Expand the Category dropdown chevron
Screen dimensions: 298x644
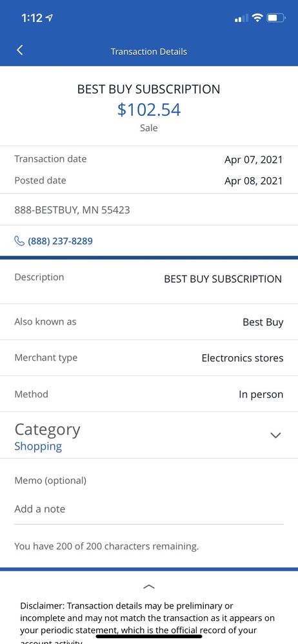pos(275,435)
